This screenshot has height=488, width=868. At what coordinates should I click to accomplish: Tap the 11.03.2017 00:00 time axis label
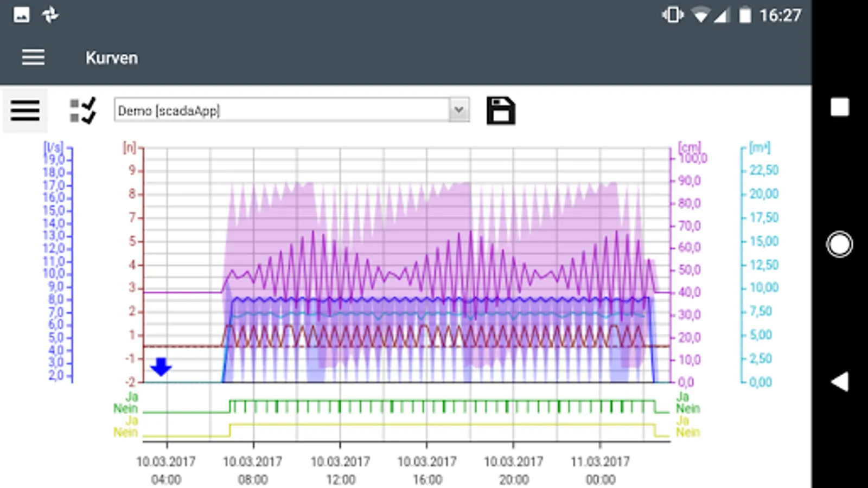[x=601, y=470]
